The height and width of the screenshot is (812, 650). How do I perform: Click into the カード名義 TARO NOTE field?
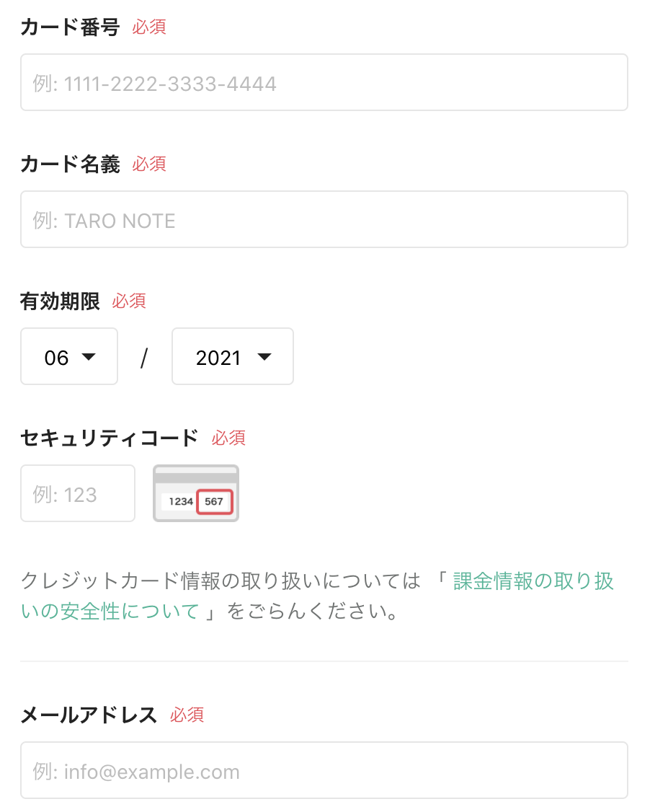pyautogui.click(x=324, y=219)
